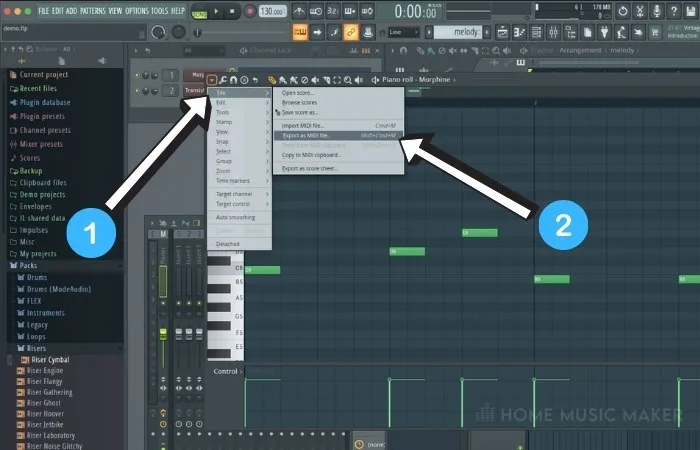
Task: Open the playlist view icon
Action: (x=502, y=32)
